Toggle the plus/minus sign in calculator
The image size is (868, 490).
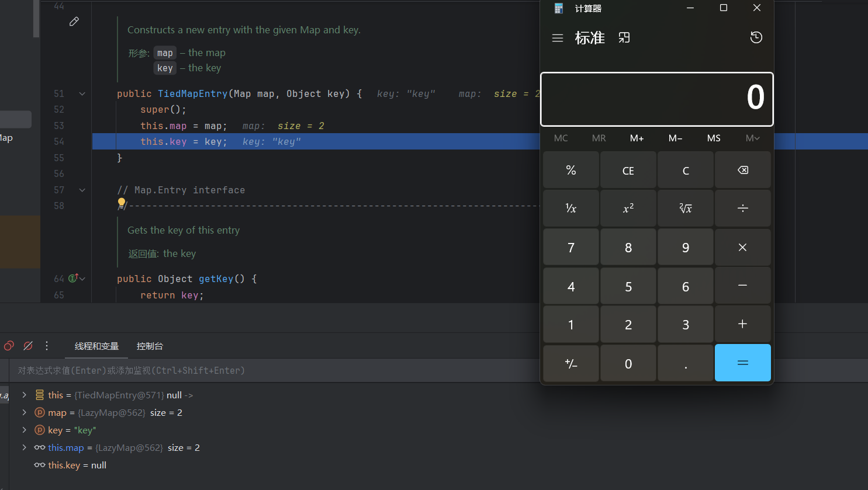point(570,363)
